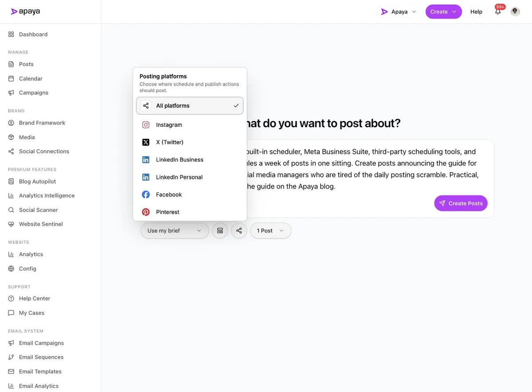Click the Help Center question icon
532x392 pixels.
pos(11,298)
